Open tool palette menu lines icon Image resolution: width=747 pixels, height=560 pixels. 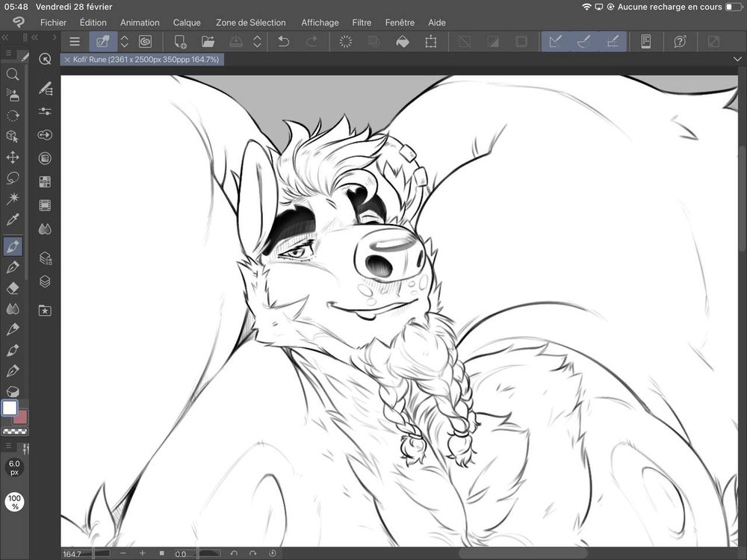pos(8,53)
